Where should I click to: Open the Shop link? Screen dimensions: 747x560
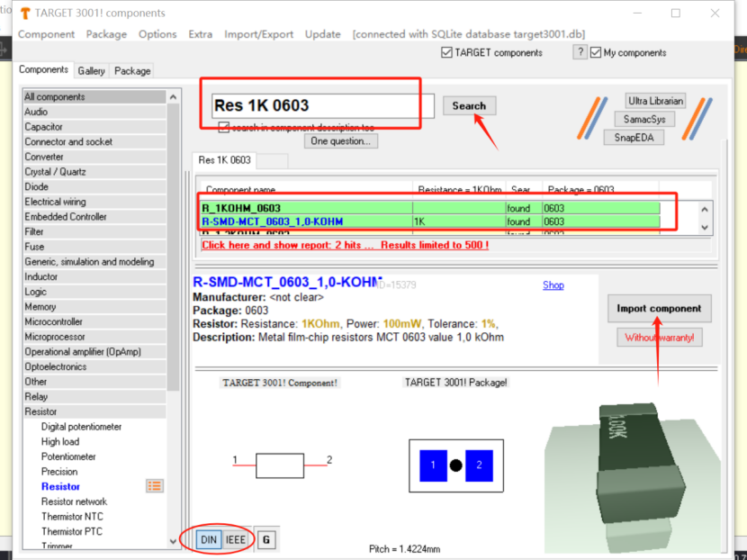pyautogui.click(x=553, y=285)
